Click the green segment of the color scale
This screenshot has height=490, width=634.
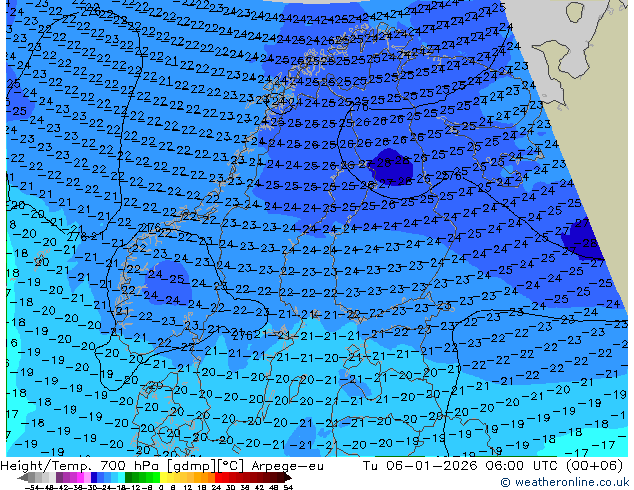[142, 478]
